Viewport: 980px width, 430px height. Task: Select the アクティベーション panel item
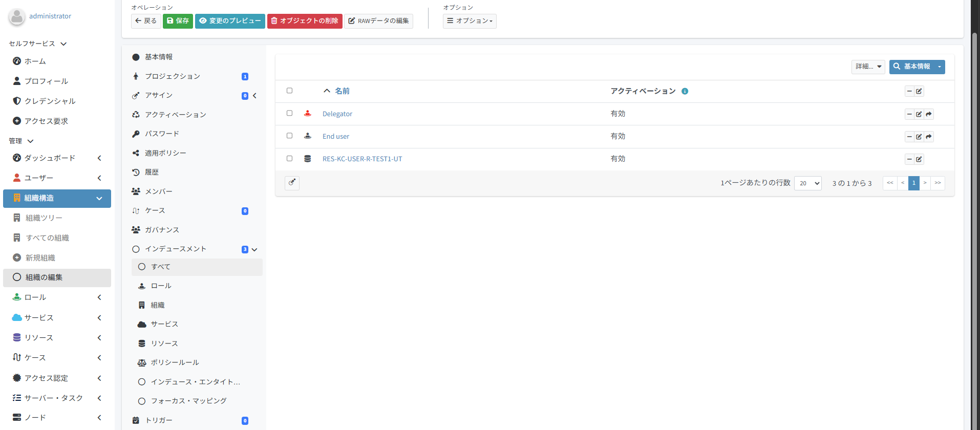click(197, 115)
